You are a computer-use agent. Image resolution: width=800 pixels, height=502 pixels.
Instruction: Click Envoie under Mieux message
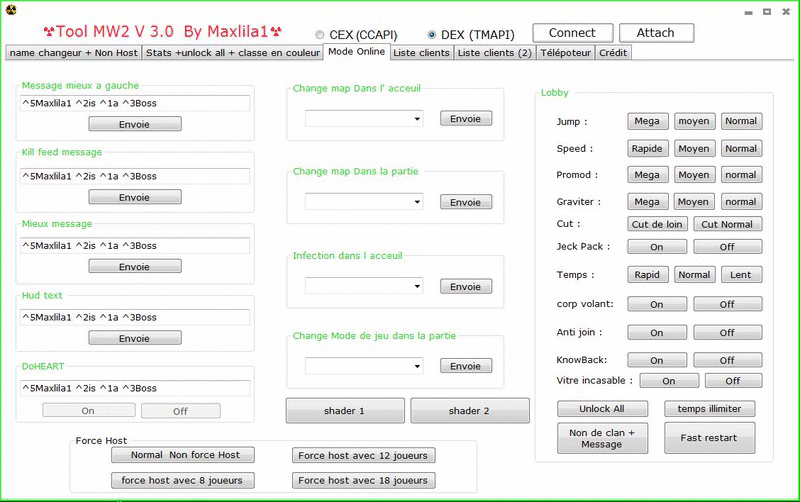pos(135,266)
